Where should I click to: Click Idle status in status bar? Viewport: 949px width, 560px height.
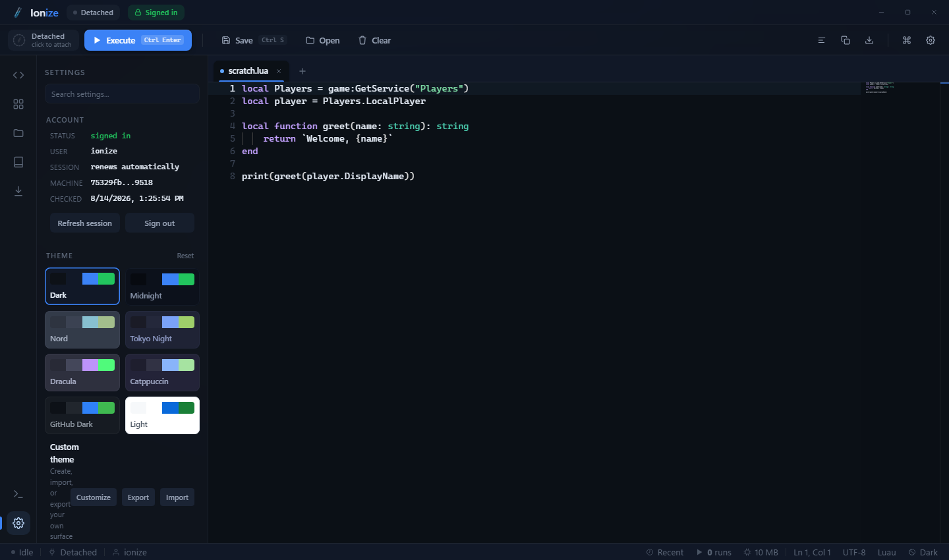[22, 552]
